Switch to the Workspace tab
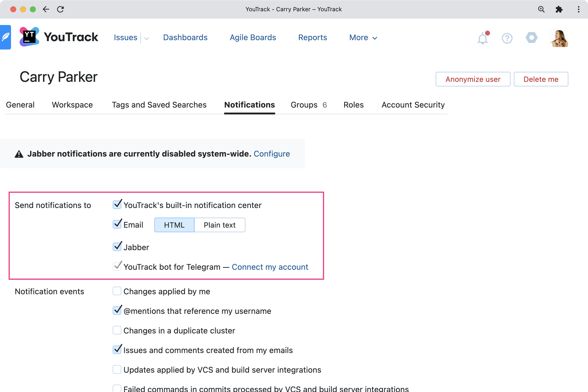 (x=72, y=105)
